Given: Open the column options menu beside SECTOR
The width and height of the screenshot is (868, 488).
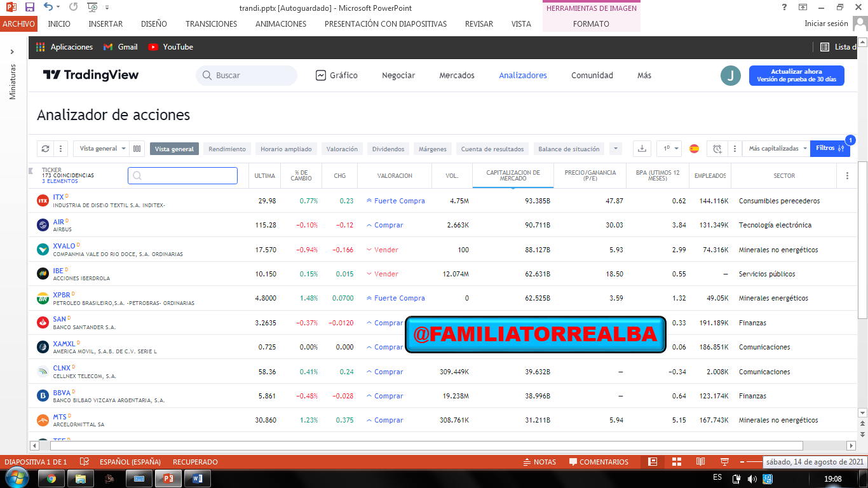Looking at the screenshot, I should click(847, 176).
